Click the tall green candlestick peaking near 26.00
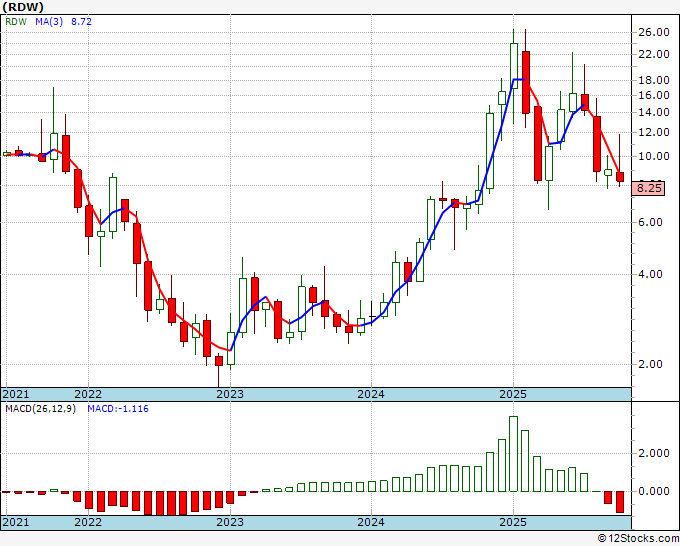This screenshot has width=680, height=546. coord(514,66)
